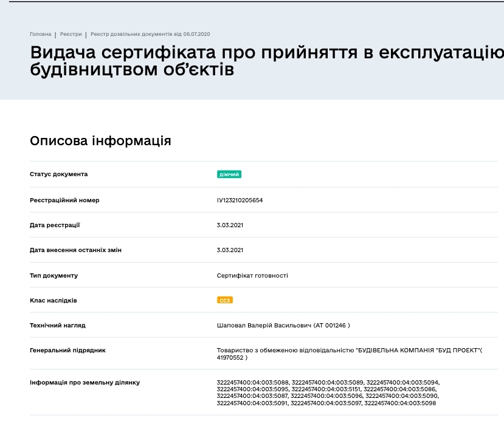Click the Сертифікат готовності document type value
Image resolution: width=504 pixels, height=421 pixels.
pyautogui.click(x=252, y=276)
